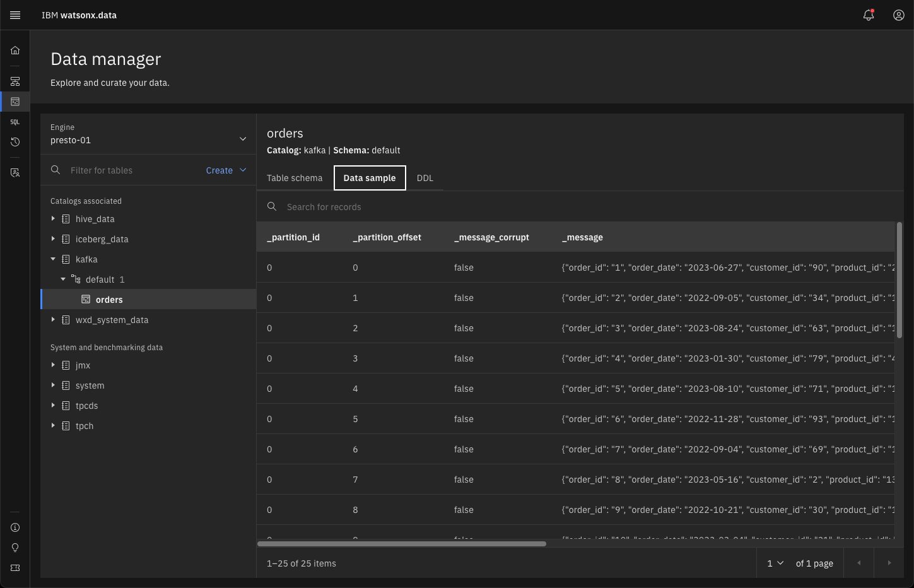Click the _message_corrupt column header
Viewport: 914px width, 588px height.
click(491, 237)
